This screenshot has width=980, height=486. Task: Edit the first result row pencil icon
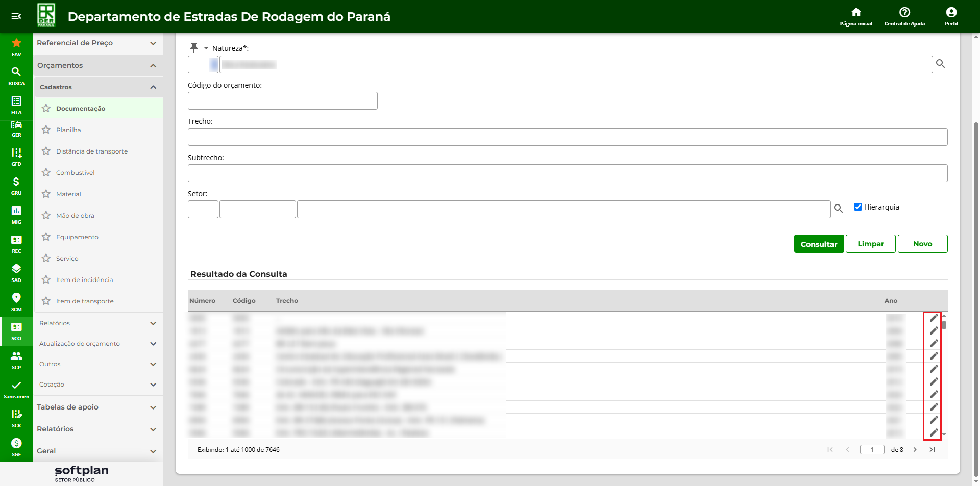pos(934,318)
